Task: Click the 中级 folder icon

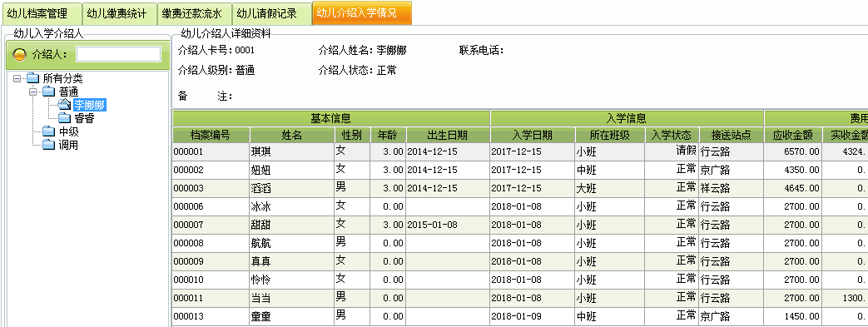Action: (49, 131)
